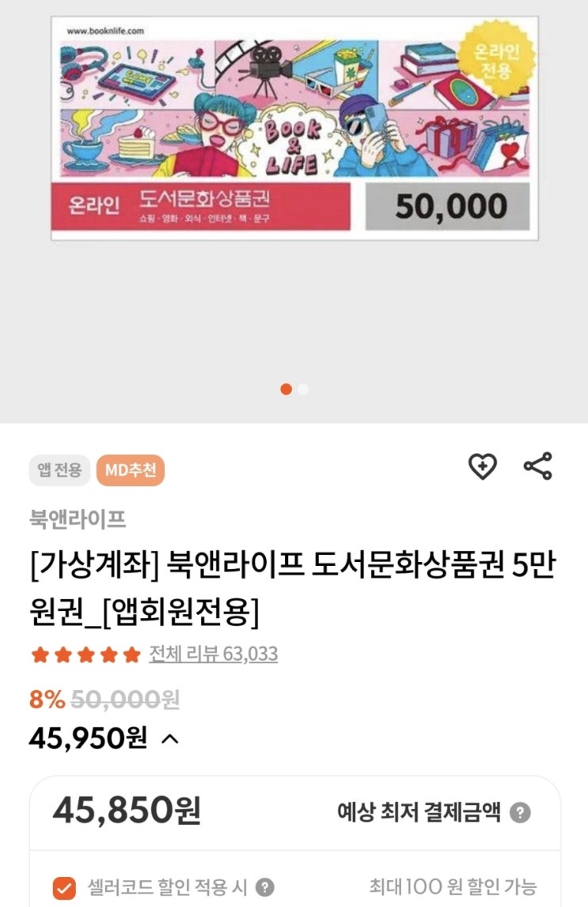Tap the MD추천 badge
This screenshot has height=907, width=588.
point(131,469)
